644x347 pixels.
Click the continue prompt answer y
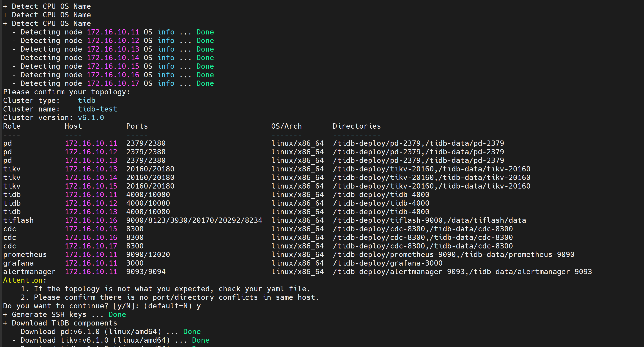point(198,306)
